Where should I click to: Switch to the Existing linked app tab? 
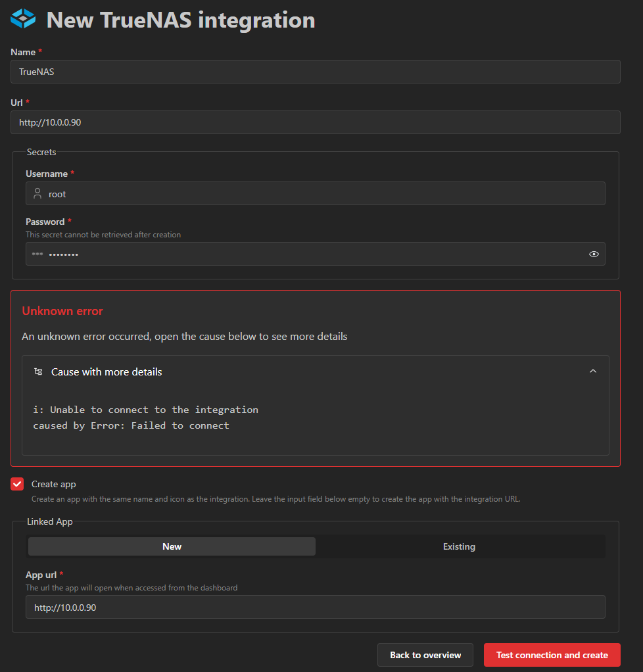(459, 546)
